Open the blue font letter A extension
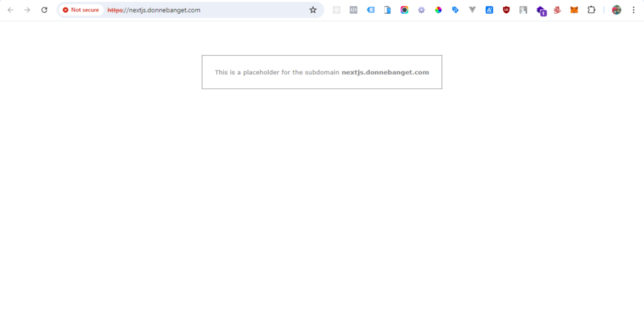 (x=489, y=10)
